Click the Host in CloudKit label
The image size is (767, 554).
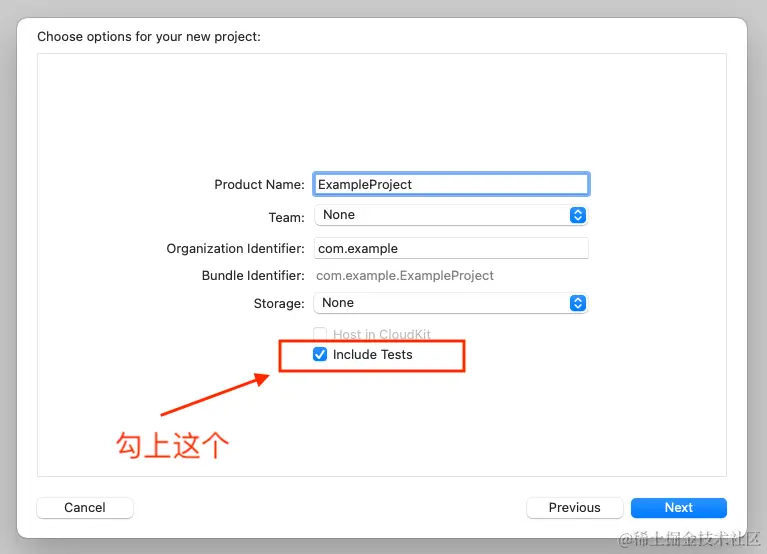point(382,334)
